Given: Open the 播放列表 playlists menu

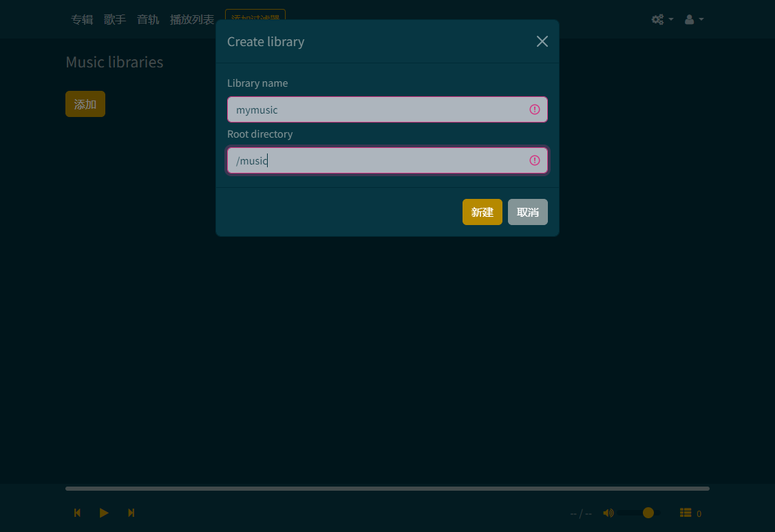Looking at the screenshot, I should pyautogui.click(x=192, y=19).
